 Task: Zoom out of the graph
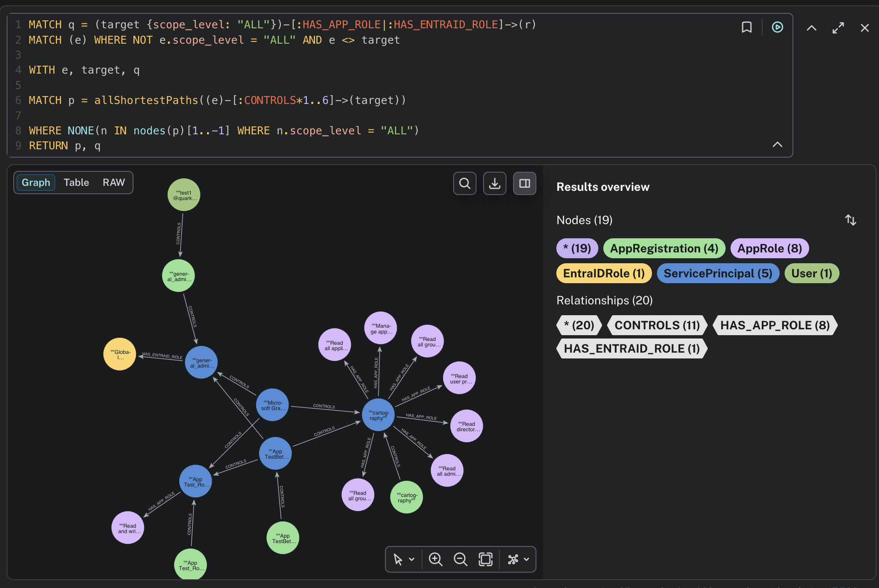tap(460, 559)
